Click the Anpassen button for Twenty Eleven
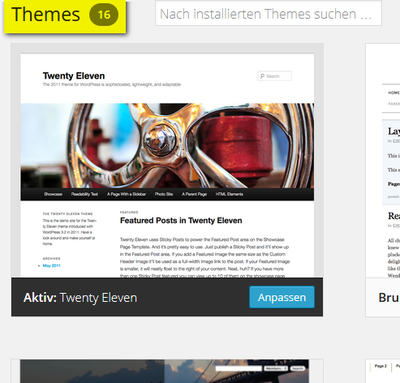The image size is (400, 383). (x=282, y=297)
